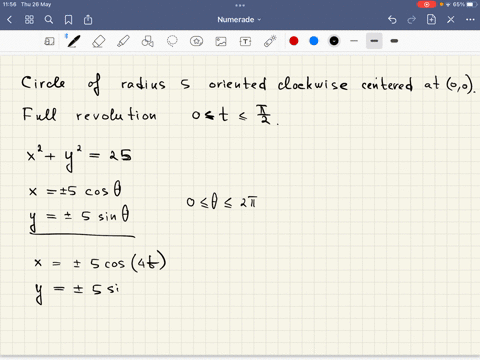Select the Shapes tool
The width and height of the screenshot is (480, 360).
[x=147, y=41]
